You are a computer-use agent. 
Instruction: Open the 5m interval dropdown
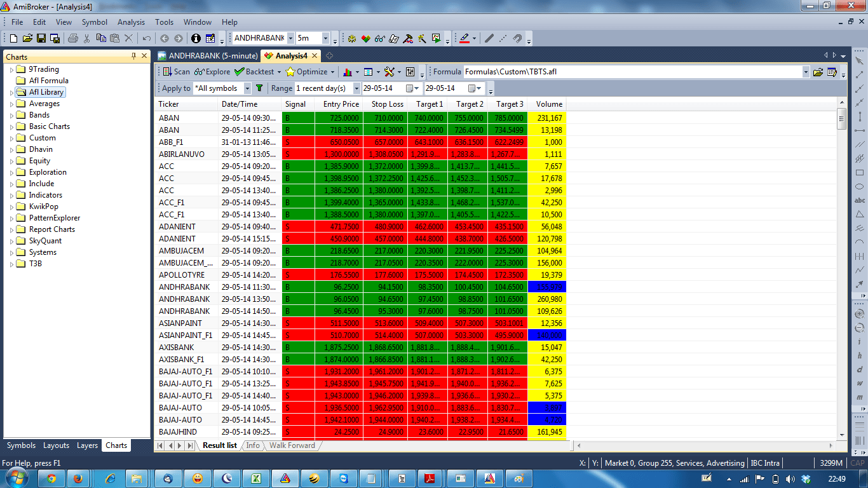(325, 38)
